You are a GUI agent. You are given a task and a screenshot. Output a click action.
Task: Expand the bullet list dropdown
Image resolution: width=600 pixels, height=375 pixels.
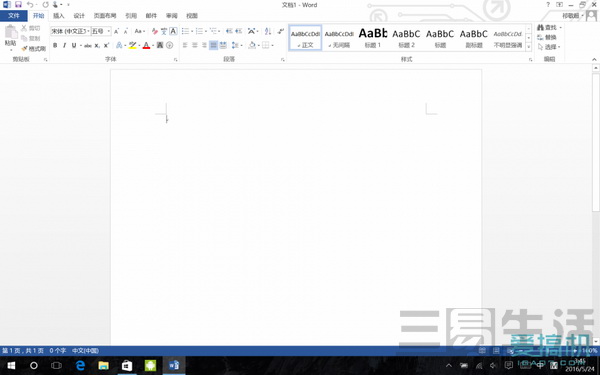pyautogui.click(x=192, y=31)
